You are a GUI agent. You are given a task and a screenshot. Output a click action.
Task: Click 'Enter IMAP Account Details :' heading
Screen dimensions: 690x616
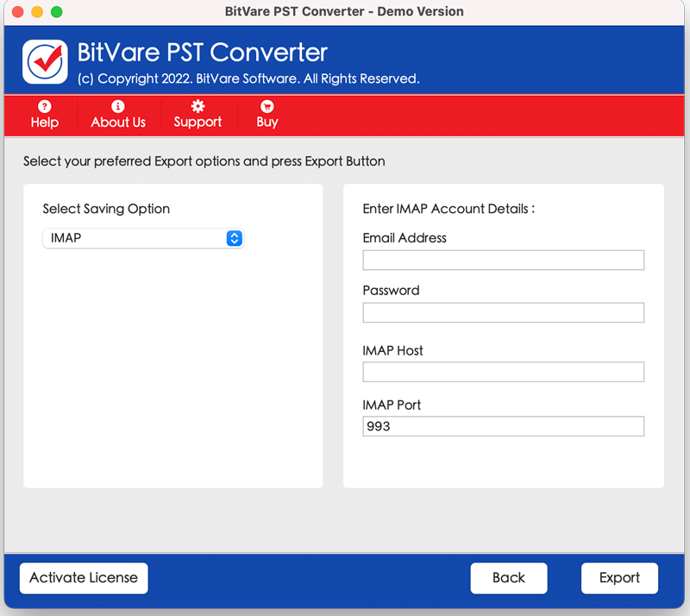tap(448, 209)
